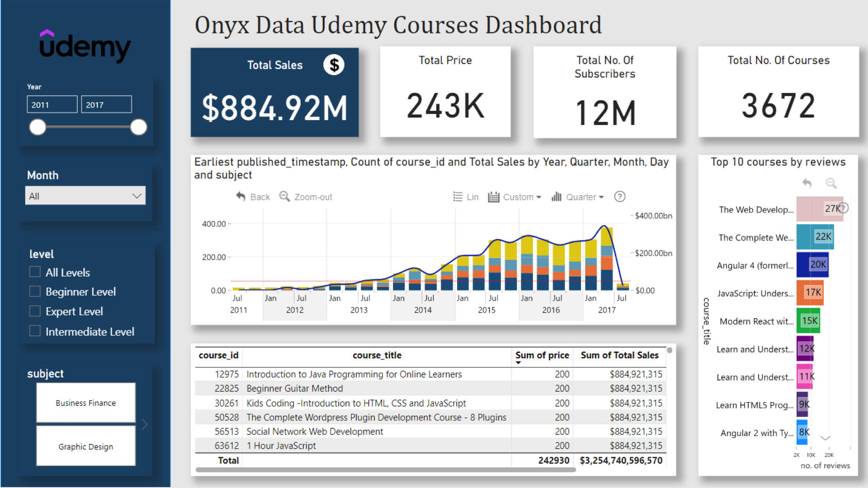
Task: Click the 243K Total Price card
Action: pos(445,92)
